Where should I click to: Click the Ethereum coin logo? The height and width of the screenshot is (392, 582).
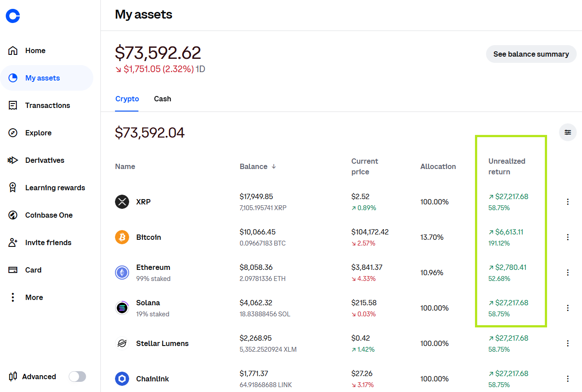(x=122, y=273)
